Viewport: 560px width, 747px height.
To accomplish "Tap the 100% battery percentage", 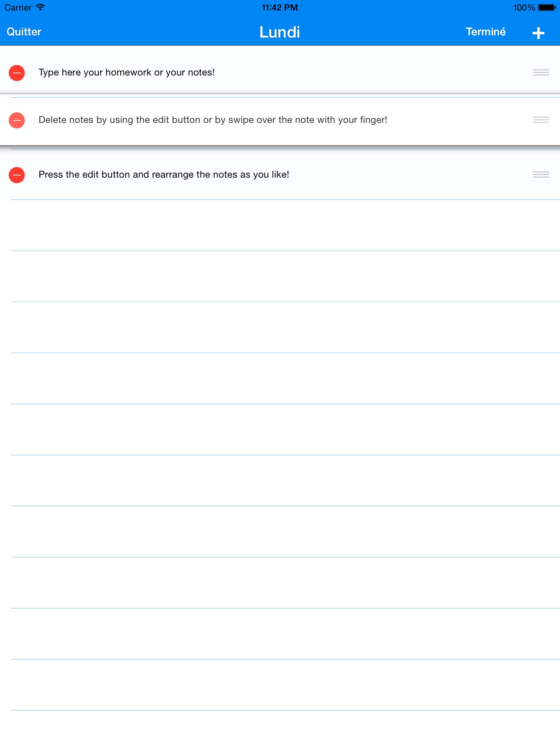I will [524, 8].
